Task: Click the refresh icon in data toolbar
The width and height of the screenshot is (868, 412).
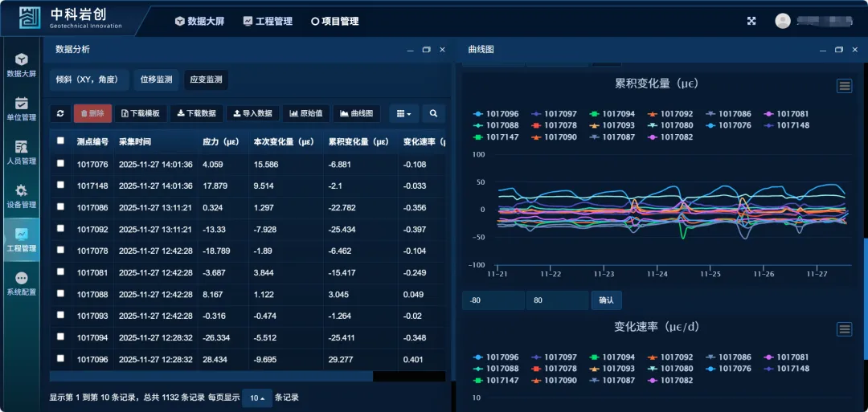Action: (60, 114)
